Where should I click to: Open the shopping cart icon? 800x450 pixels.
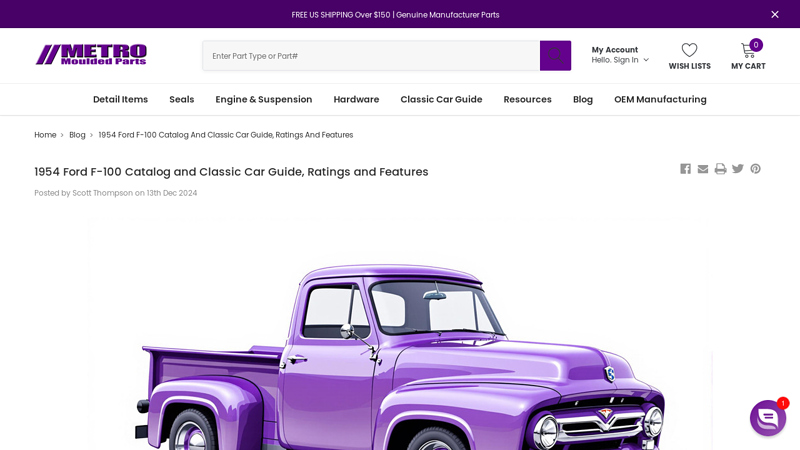click(748, 51)
